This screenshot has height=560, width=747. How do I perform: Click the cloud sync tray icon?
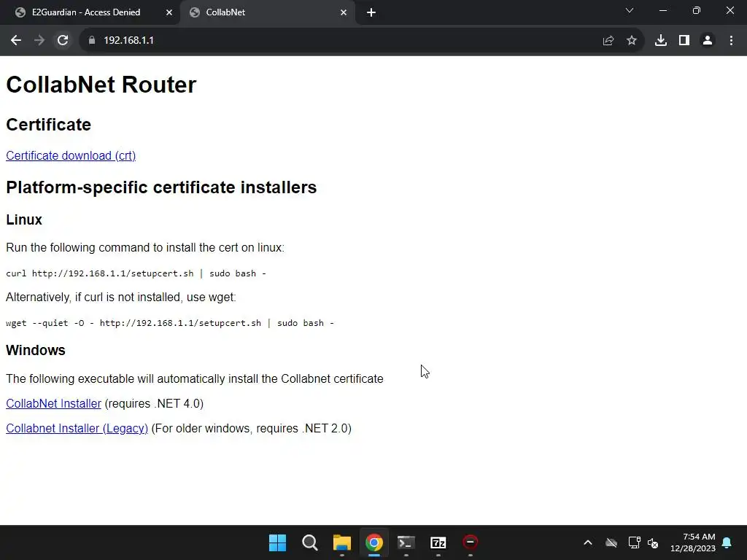tap(611, 542)
